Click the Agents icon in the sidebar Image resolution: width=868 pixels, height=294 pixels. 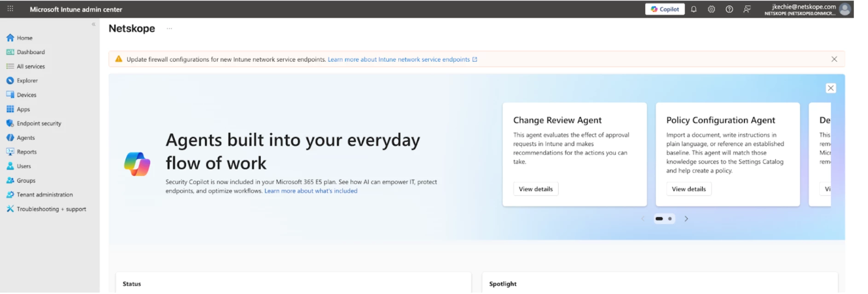(x=10, y=137)
